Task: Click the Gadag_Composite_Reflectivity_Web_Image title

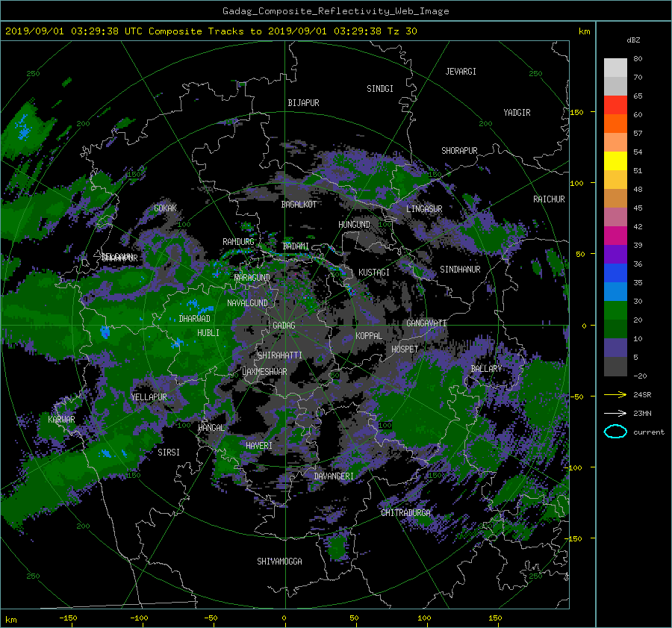Action: tap(335, 11)
